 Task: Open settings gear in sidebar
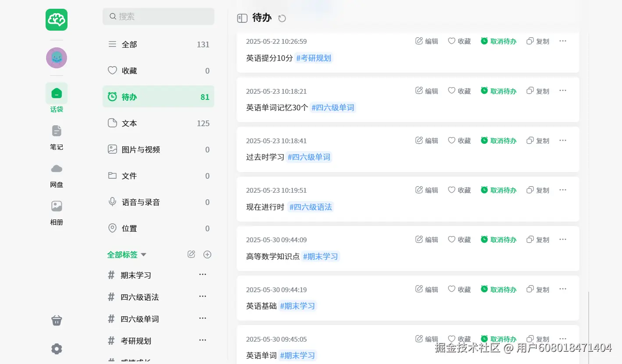tap(57, 349)
